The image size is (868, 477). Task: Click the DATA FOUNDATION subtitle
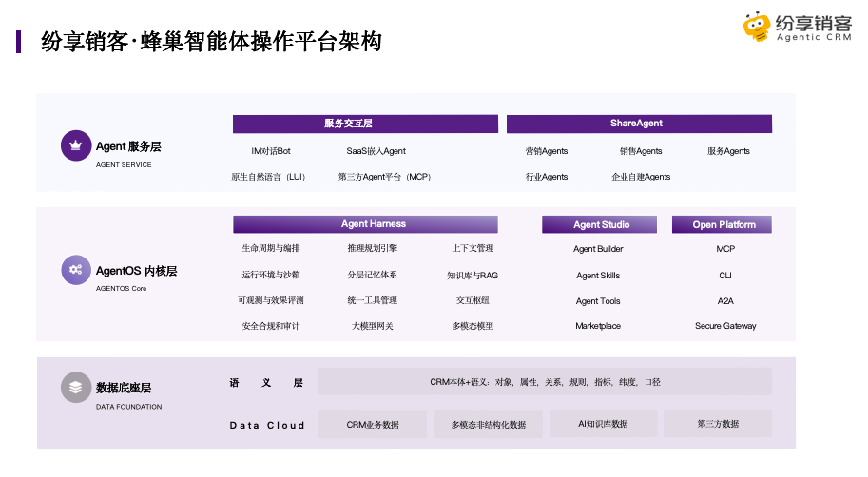(129, 406)
